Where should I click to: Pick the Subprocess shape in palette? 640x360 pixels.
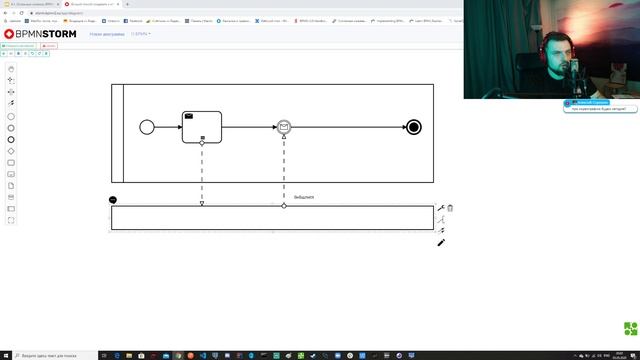11,174
